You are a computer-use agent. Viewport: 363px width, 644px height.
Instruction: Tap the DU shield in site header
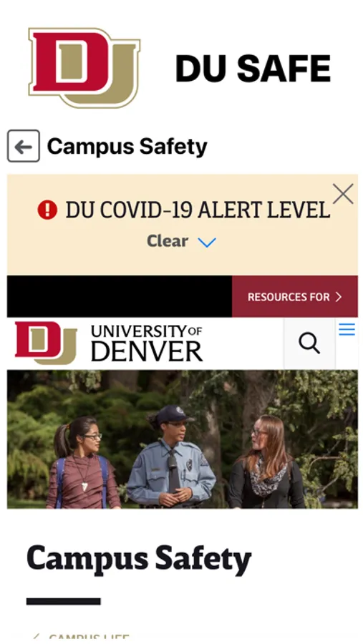[x=46, y=343]
